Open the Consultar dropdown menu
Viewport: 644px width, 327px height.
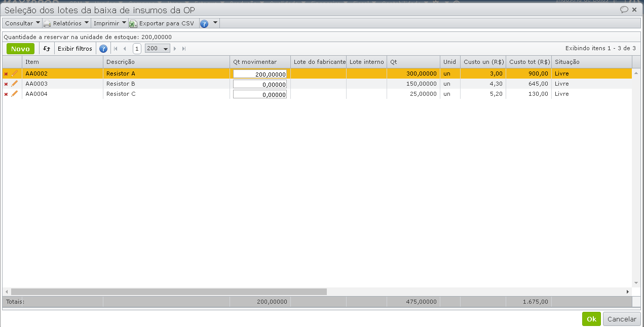[22, 23]
